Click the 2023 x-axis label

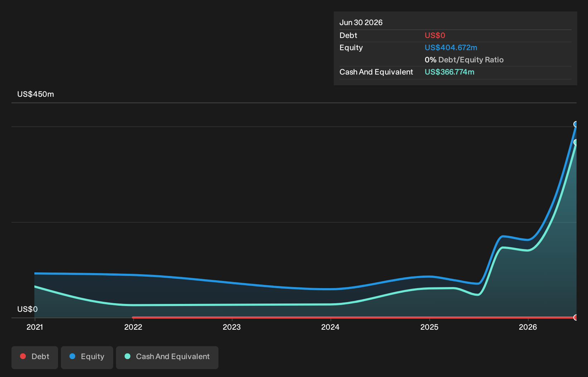tap(232, 327)
